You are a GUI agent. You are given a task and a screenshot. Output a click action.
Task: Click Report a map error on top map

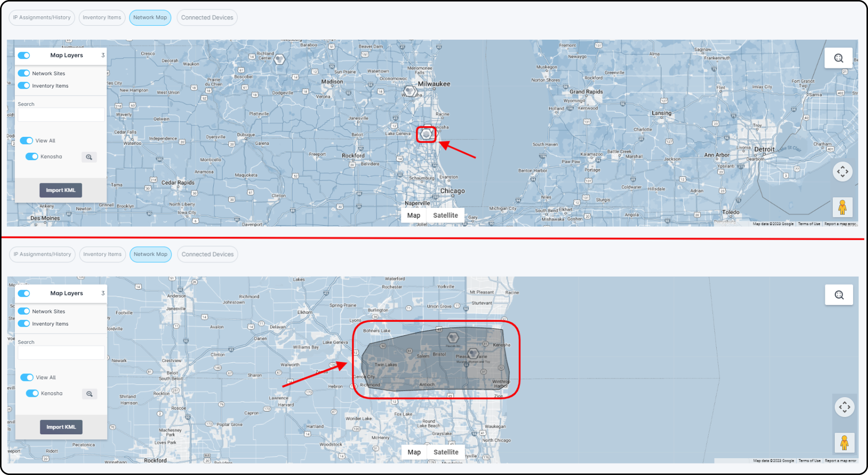click(840, 224)
